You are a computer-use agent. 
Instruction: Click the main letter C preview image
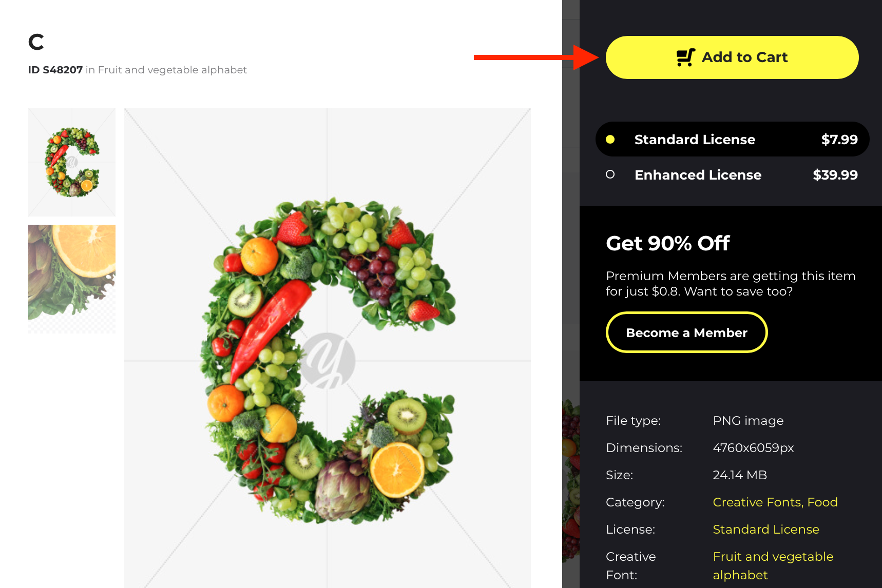coord(328,348)
